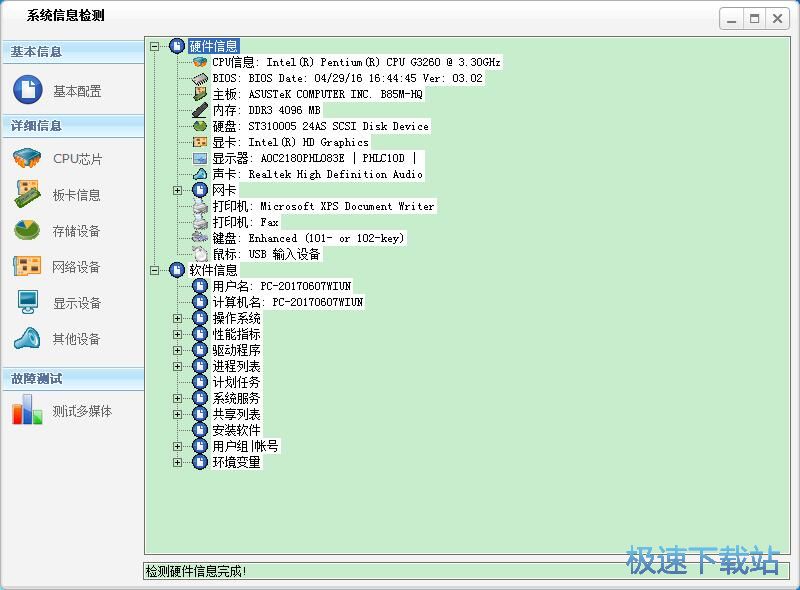Select the 板卡信息 sidebar icon

click(x=28, y=193)
